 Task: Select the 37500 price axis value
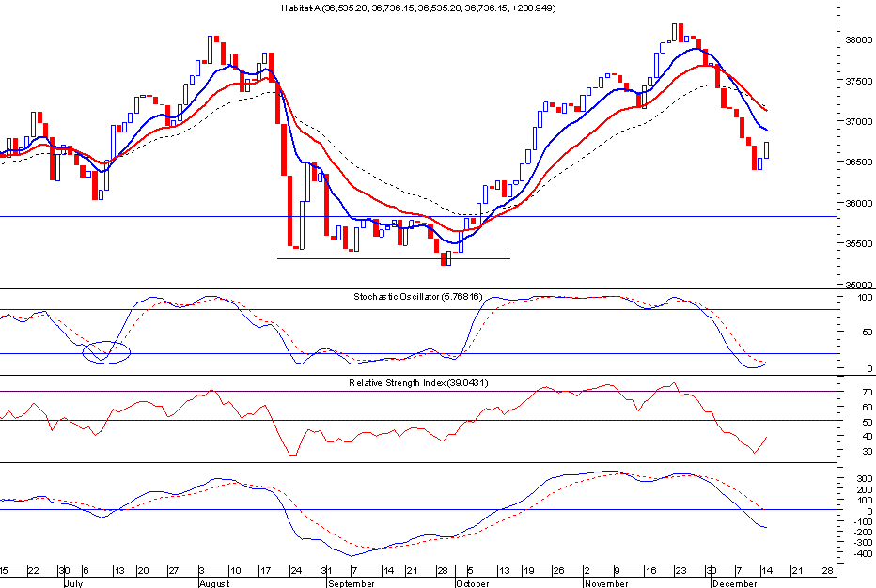click(x=859, y=81)
